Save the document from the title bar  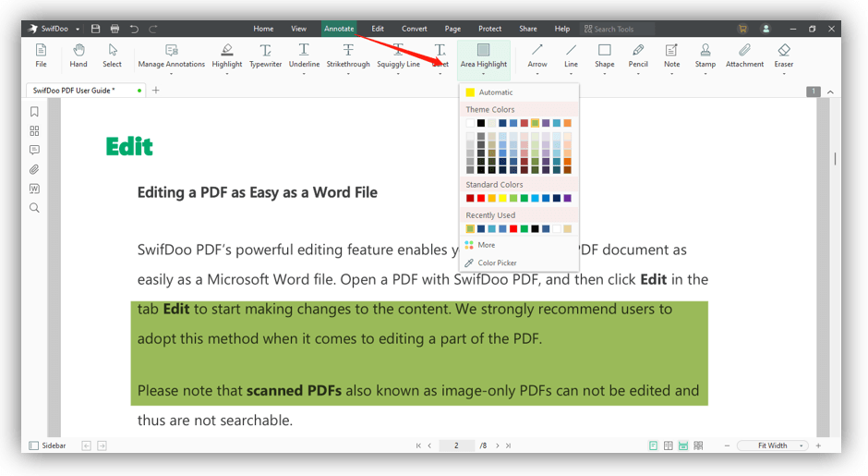(95, 29)
